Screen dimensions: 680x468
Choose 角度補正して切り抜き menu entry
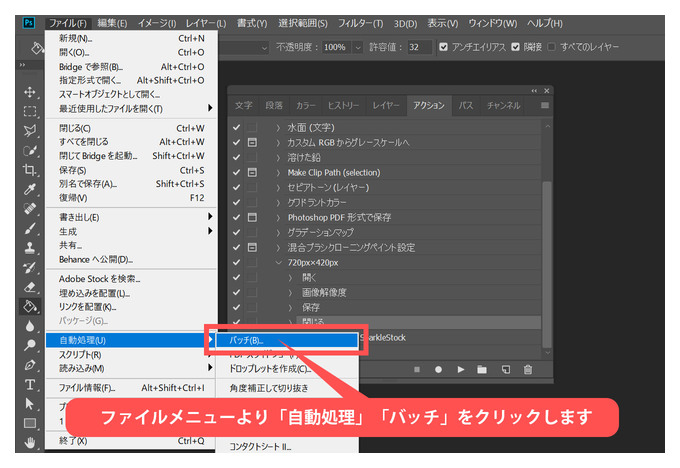coord(287,388)
